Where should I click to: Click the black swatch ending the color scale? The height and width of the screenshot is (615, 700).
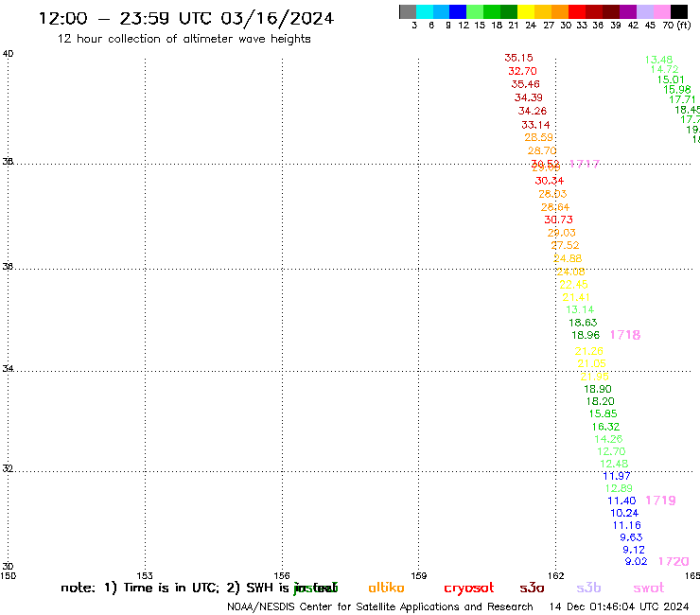[x=678, y=11]
